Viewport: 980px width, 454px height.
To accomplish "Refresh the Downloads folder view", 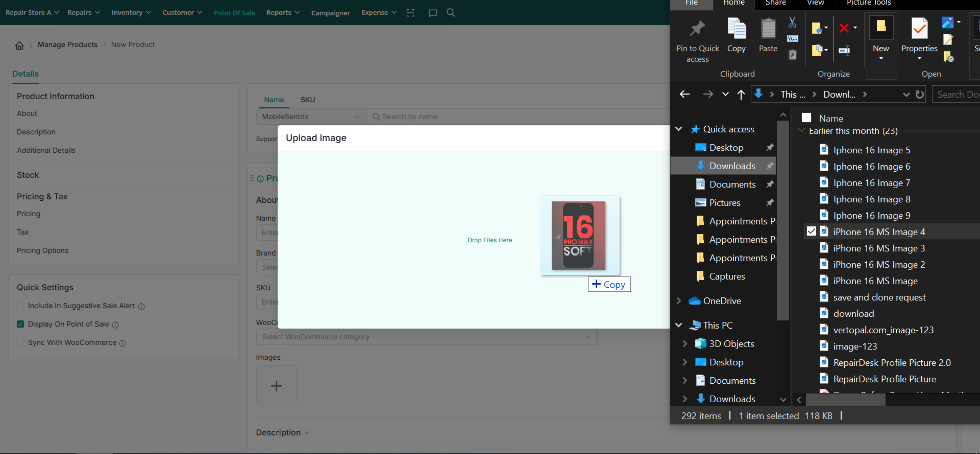I will point(919,94).
